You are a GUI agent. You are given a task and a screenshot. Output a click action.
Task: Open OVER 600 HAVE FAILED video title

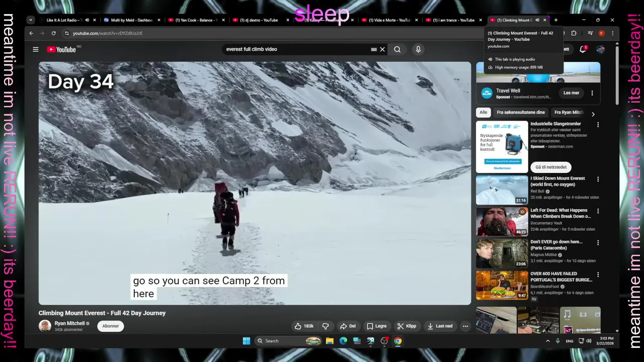point(561,277)
